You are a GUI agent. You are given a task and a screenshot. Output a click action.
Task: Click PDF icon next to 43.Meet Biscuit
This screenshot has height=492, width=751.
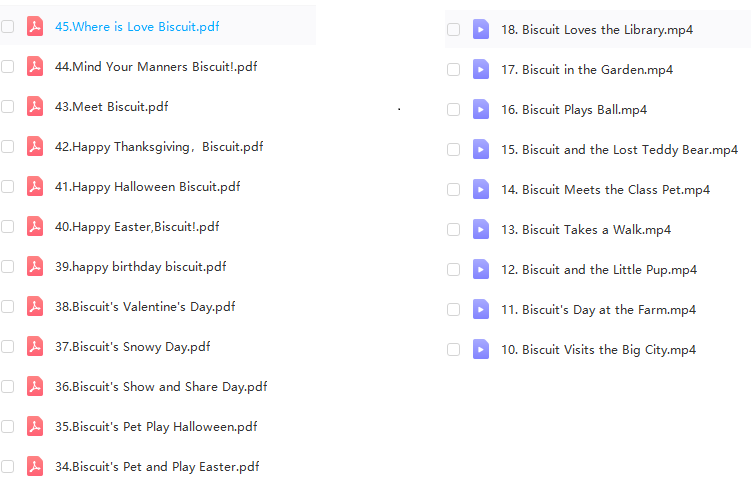[34, 106]
